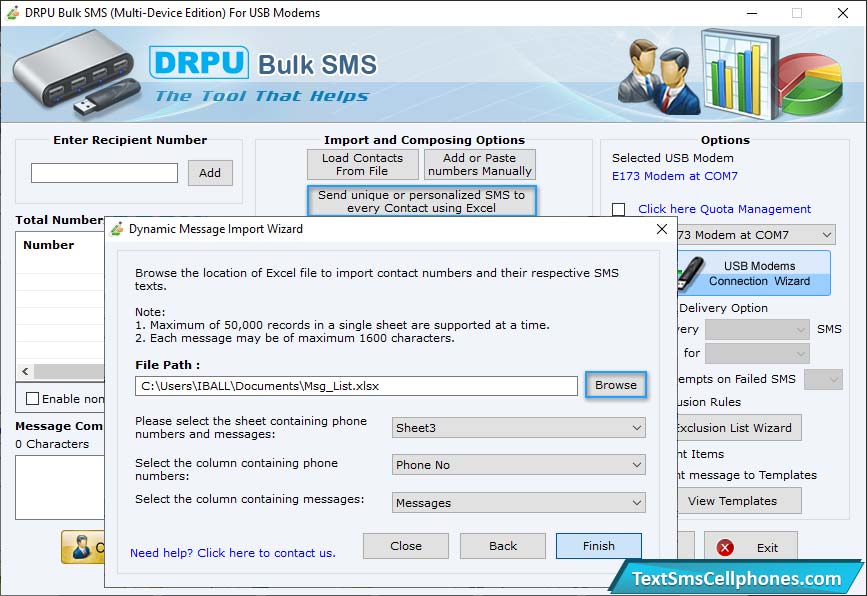Screen dimensions: 867x596
Task: Click the USB modem stick icon
Action: click(691, 273)
